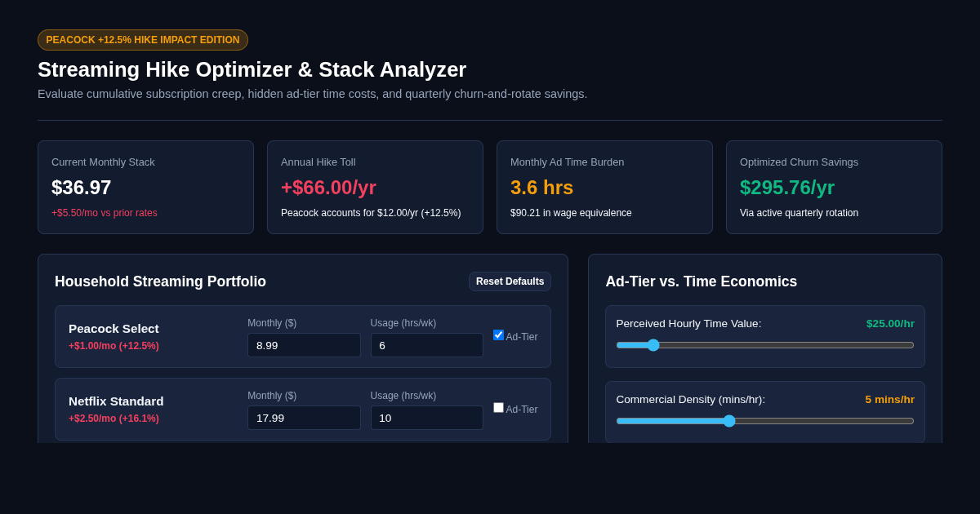Click the Netflix Standard service name
The image size is (980, 514).
116,401
